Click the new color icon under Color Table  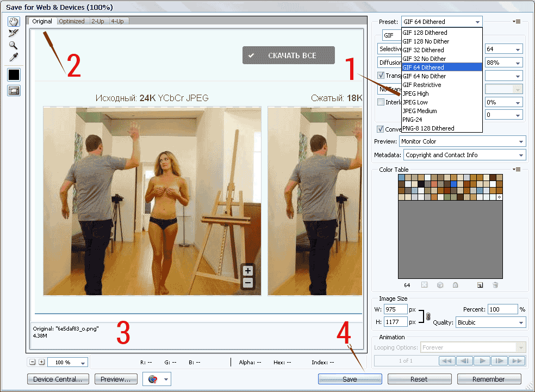pyautogui.click(x=480, y=285)
